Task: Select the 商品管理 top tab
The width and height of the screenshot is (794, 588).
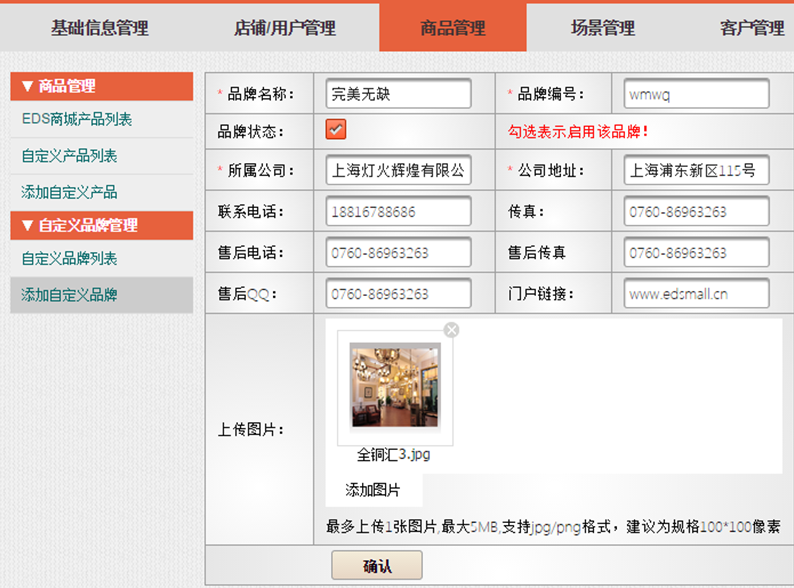Action: coord(453,28)
